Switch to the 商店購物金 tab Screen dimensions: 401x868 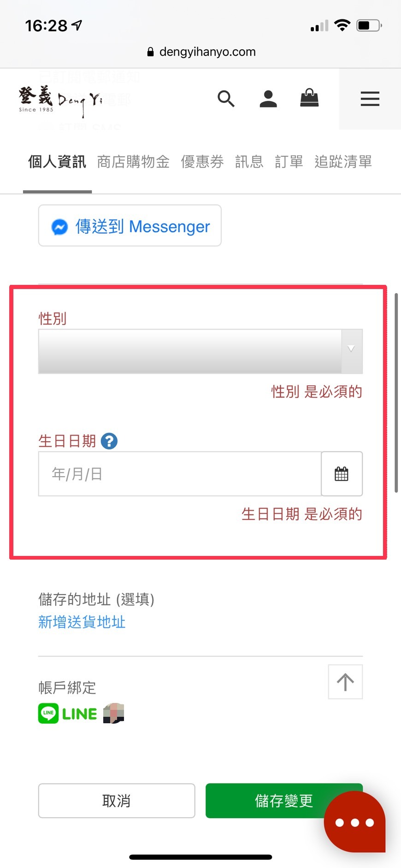pyautogui.click(x=133, y=162)
